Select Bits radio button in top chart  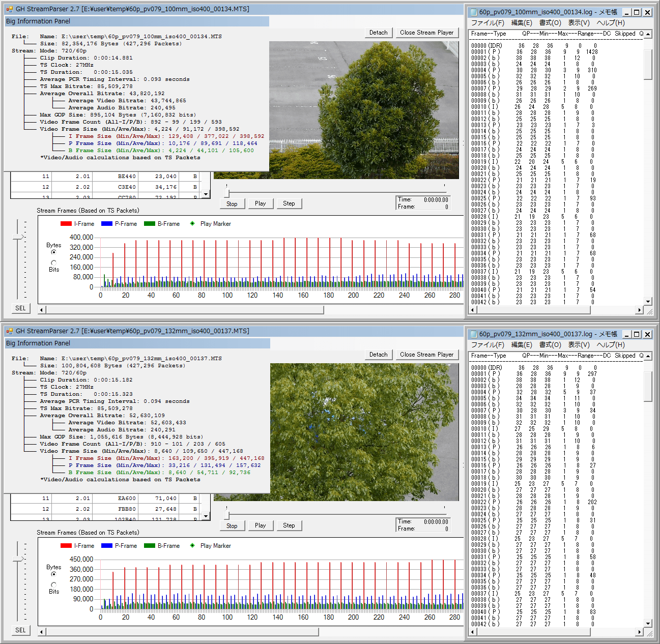pyautogui.click(x=54, y=262)
